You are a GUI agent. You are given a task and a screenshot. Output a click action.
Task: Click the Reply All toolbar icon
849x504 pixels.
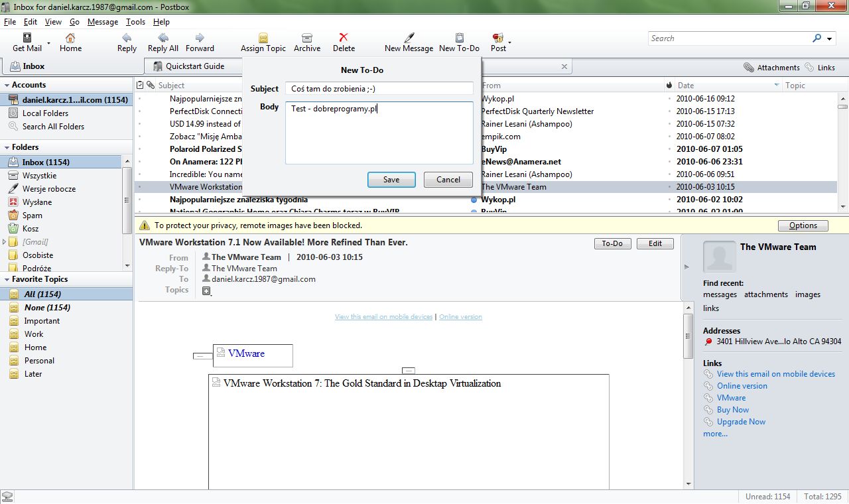pyautogui.click(x=163, y=38)
